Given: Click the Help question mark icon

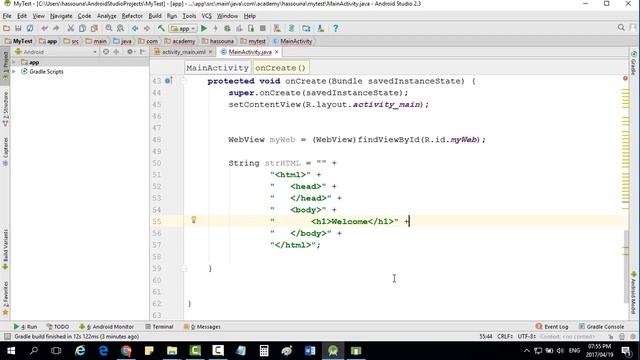Looking at the screenshot, I should click(336, 28).
